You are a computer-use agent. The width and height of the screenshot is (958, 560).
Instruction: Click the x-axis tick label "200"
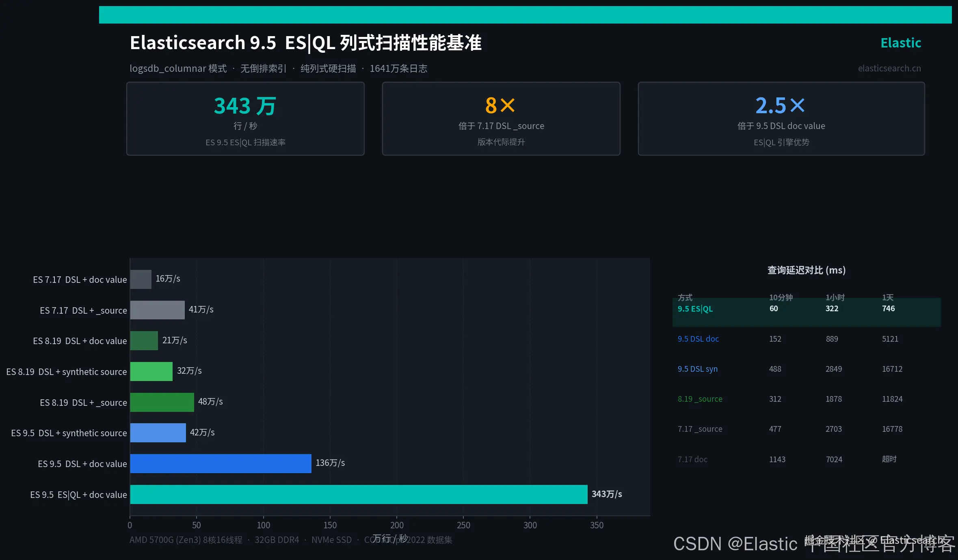click(397, 525)
